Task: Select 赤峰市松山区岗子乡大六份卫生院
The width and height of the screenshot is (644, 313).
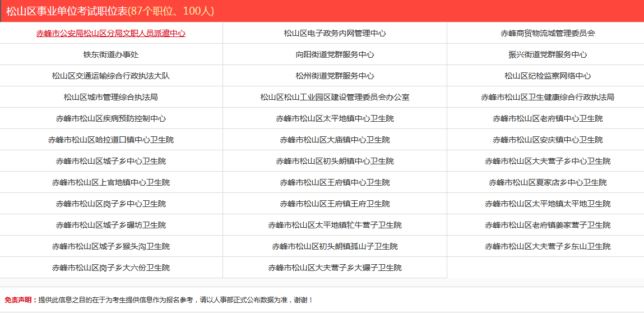Action: point(111,268)
